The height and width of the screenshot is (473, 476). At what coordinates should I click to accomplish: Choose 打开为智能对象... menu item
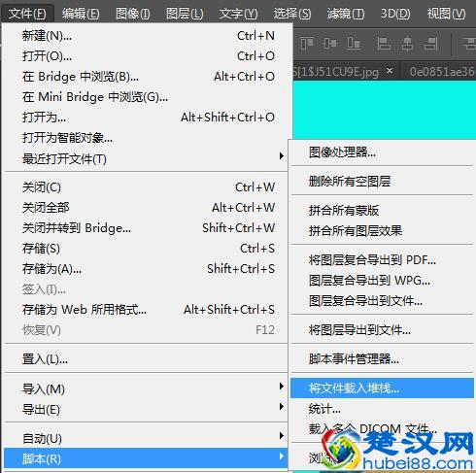[148, 138]
